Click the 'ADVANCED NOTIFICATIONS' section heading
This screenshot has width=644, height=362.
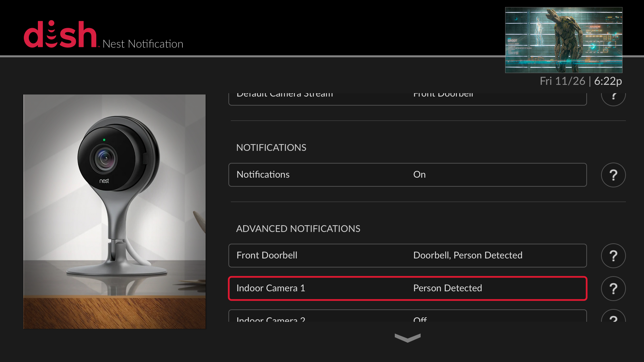pos(298,229)
